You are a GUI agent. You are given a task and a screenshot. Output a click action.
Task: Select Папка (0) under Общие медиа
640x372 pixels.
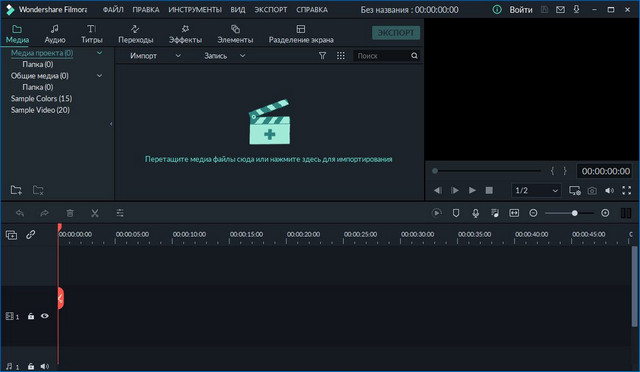(x=38, y=87)
